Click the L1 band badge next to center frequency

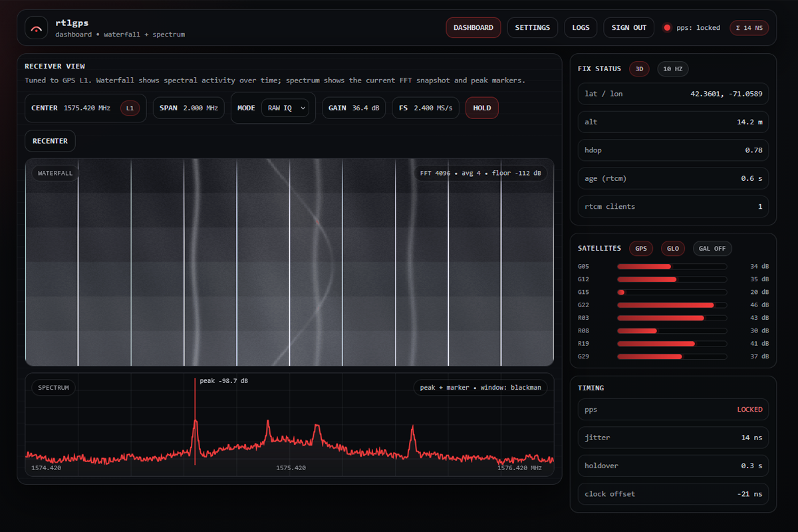coord(130,107)
